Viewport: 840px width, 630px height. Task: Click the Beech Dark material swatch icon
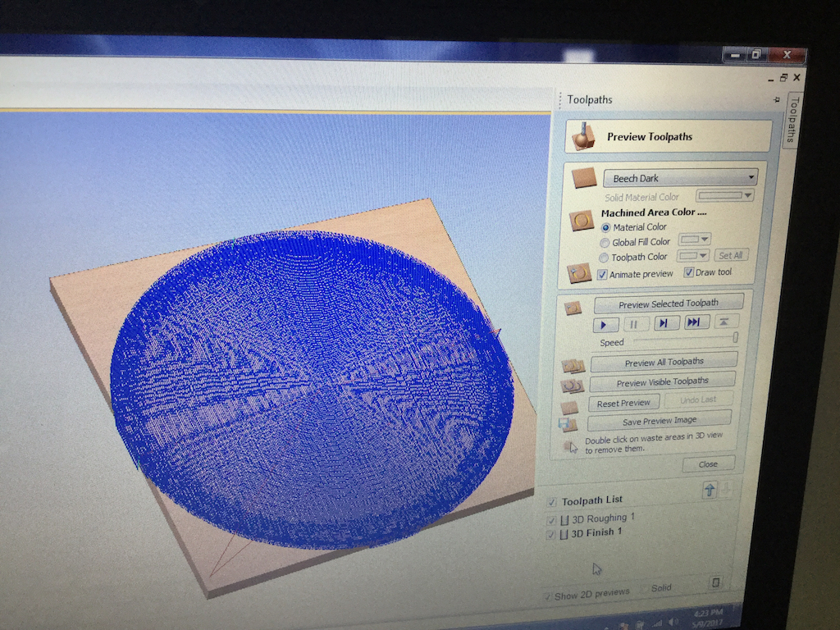[x=584, y=178]
